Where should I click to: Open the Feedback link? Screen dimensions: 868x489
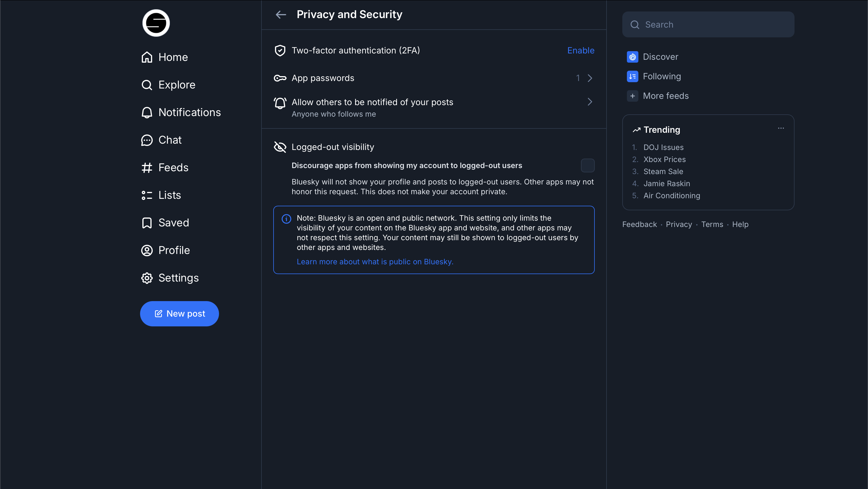pos(639,224)
